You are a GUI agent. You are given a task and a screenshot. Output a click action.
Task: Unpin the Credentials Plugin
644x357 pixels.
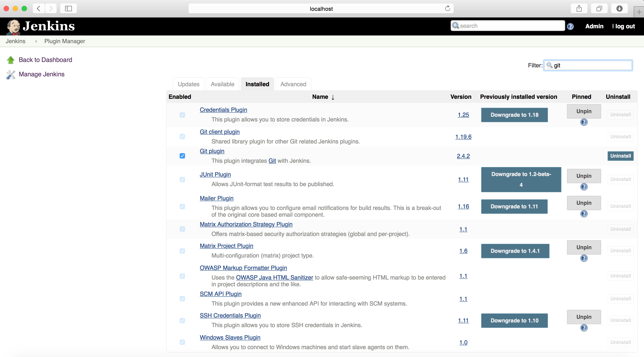tap(584, 111)
